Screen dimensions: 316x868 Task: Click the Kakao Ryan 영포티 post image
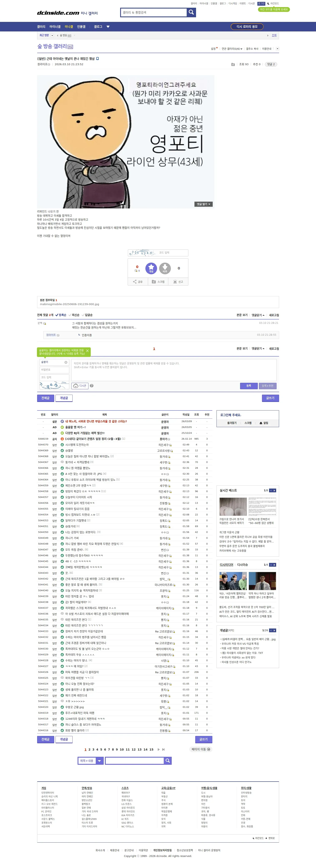click(x=126, y=142)
